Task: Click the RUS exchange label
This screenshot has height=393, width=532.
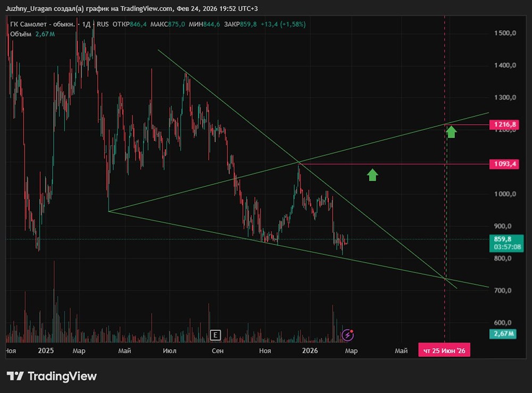Action: (103, 24)
